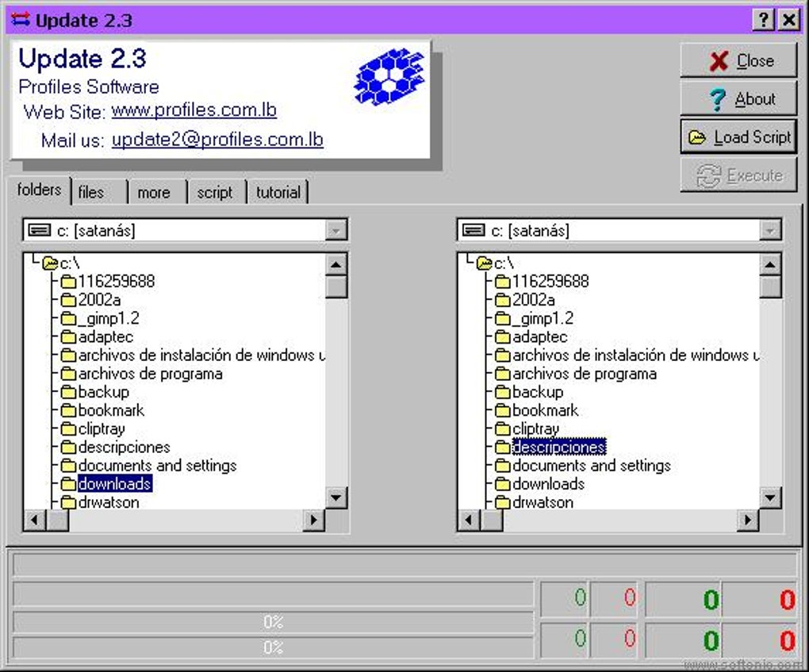
Task: Click the drive icon in right drive selector
Action: [x=474, y=230]
